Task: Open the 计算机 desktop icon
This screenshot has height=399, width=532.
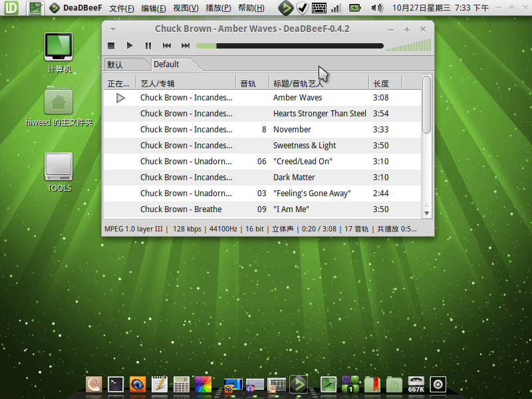Action: tap(59, 53)
